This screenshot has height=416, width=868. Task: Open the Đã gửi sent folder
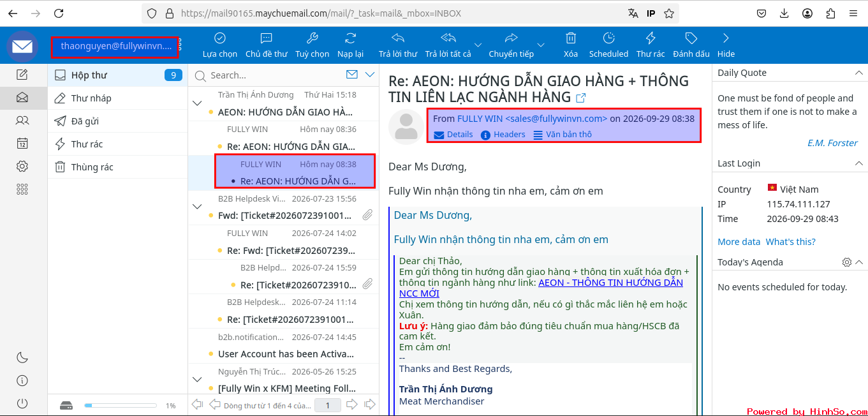pyautogui.click(x=118, y=121)
